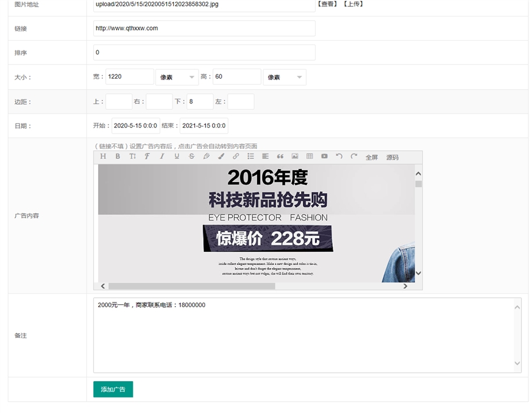Open height unit 像素 dropdown
The image size is (532, 413).
[x=285, y=77]
